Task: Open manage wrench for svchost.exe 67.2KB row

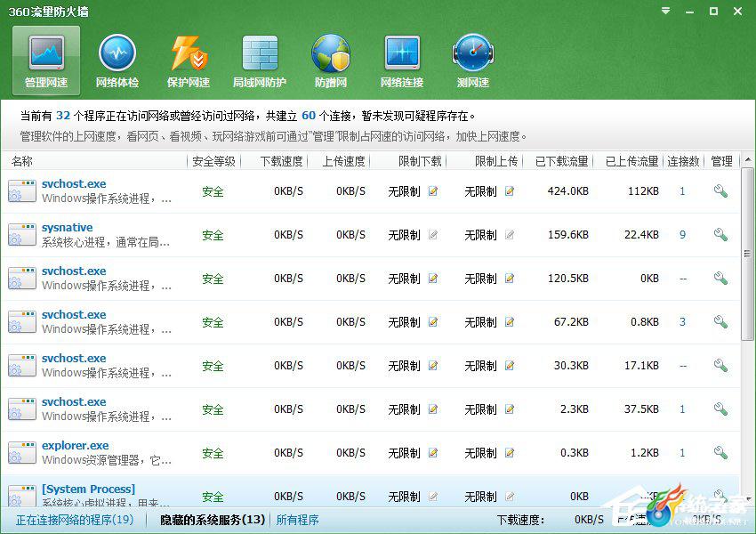Action: pyautogui.click(x=720, y=321)
